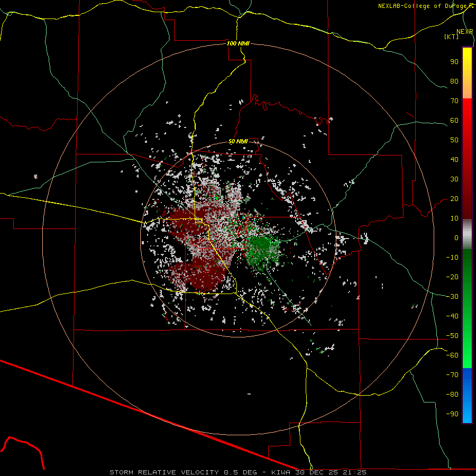Viewport: 476px width, 476px height.
Task: Select the blue bottom color bar segment
Action: coord(467,395)
